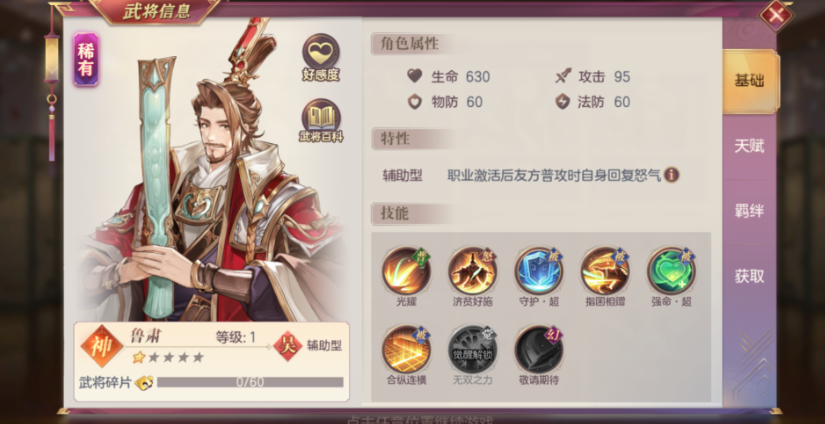Tap the 吴 faction badge
Image resolution: width=825 pixels, height=424 pixels.
click(x=288, y=346)
